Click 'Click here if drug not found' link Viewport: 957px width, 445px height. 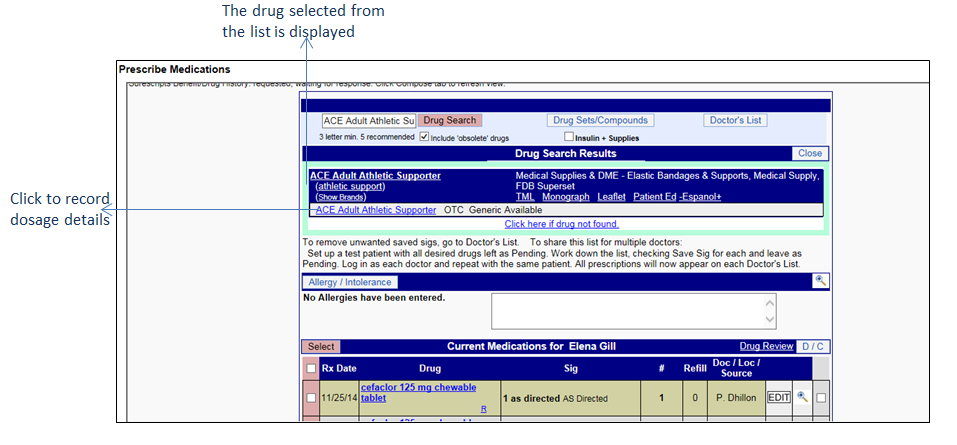point(561,224)
